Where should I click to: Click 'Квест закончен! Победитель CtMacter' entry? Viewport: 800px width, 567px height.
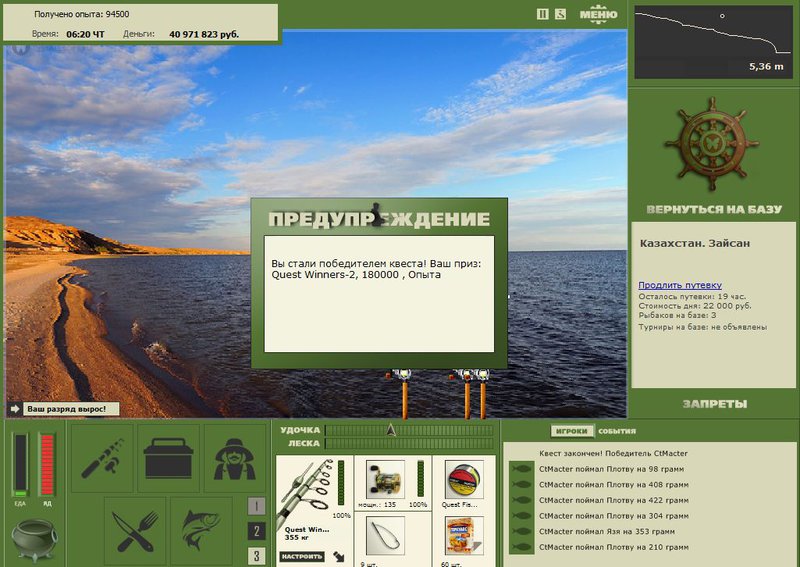coord(613,453)
